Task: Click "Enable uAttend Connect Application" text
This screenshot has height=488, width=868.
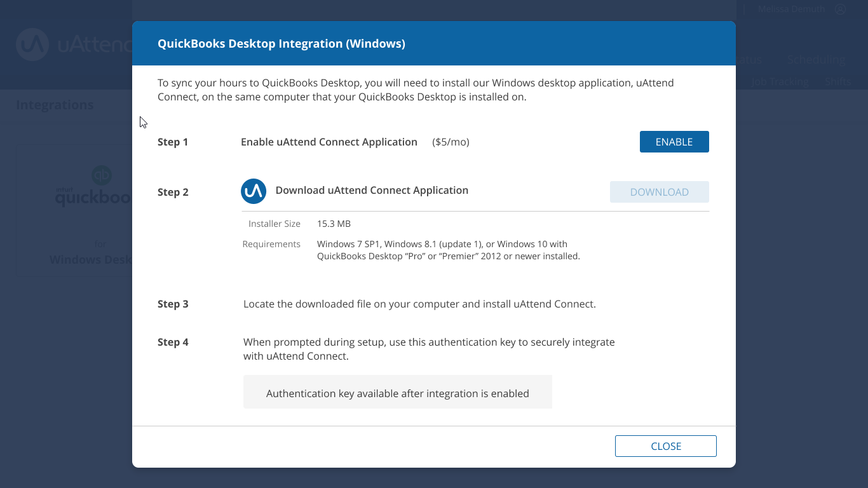Action: click(x=329, y=142)
